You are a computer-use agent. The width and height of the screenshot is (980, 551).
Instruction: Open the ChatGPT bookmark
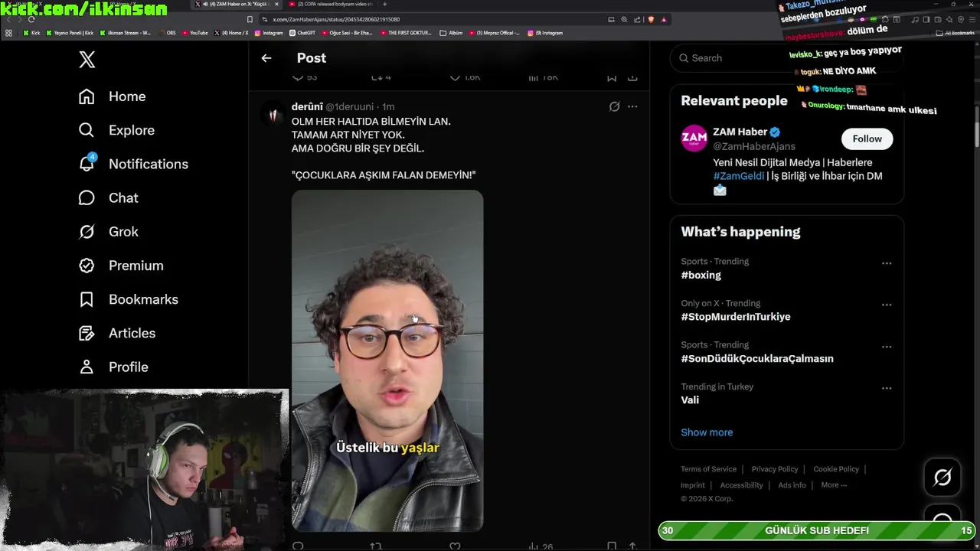(x=302, y=33)
